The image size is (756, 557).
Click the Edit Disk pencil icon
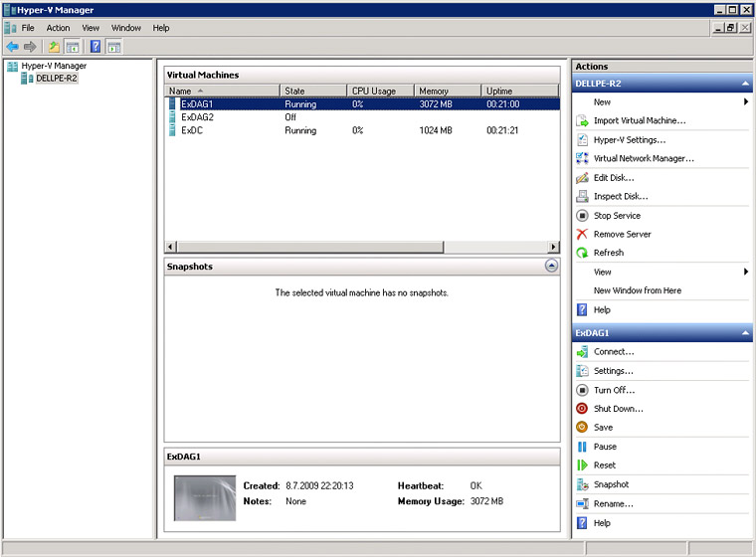tap(582, 178)
